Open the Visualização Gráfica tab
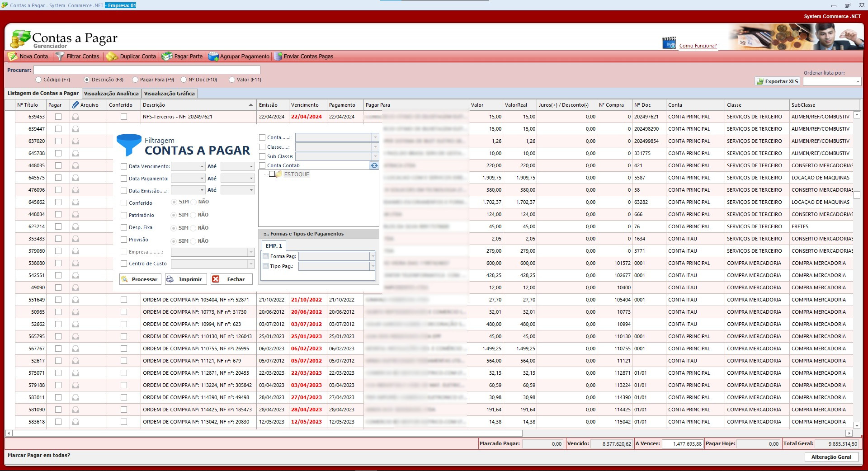The height and width of the screenshot is (471, 868). (169, 94)
